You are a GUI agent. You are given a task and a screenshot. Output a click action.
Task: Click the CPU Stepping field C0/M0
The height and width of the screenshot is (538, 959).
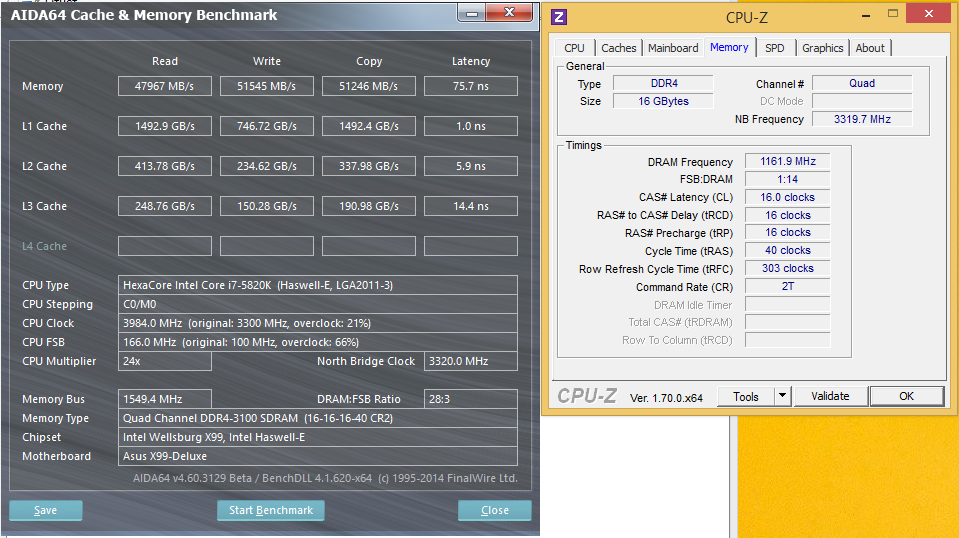[x=317, y=304]
